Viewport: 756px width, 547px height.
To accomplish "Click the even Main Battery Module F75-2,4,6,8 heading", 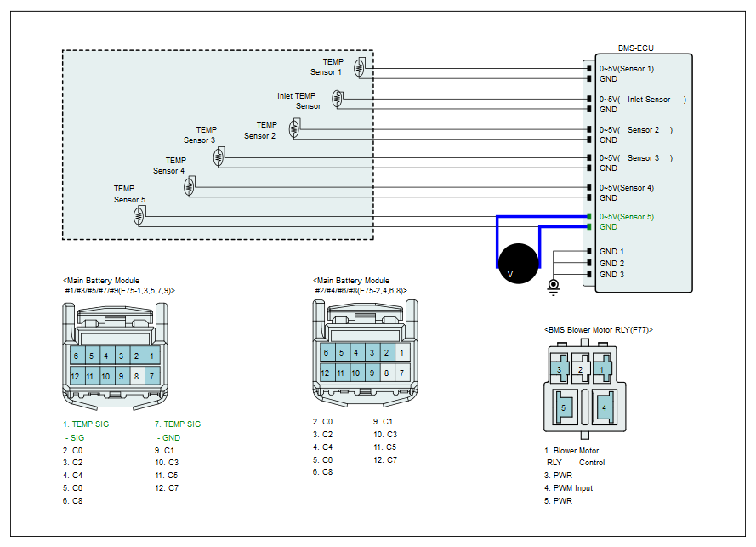I will (361, 286).
